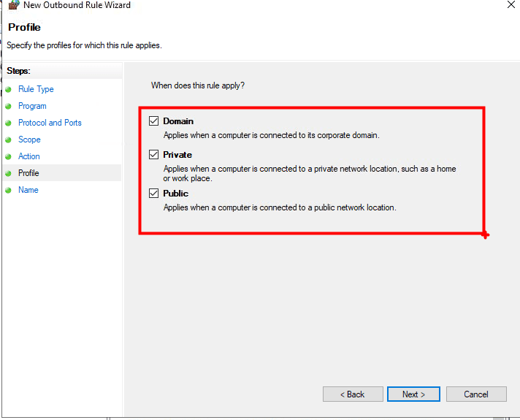This screenshot has height=420, width=520.
Task: Click the green bullet beside Program
Action: click(x=9, y=107)
